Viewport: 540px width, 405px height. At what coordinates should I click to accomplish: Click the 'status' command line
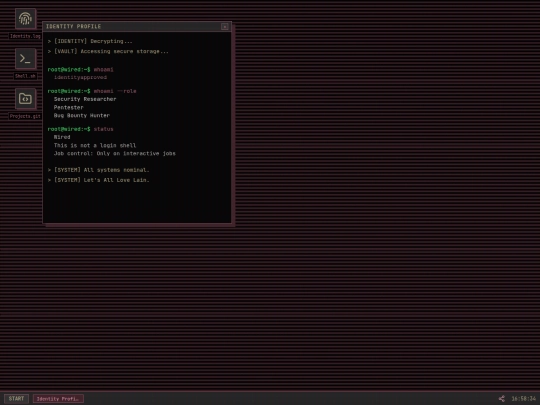point(80,129)
